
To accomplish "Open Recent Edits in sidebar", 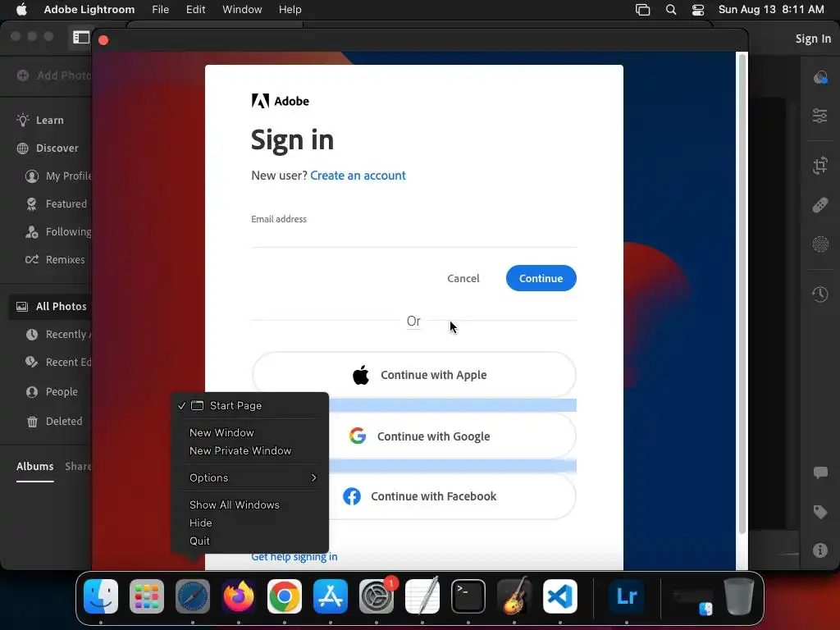I will (x=58, y=362).
